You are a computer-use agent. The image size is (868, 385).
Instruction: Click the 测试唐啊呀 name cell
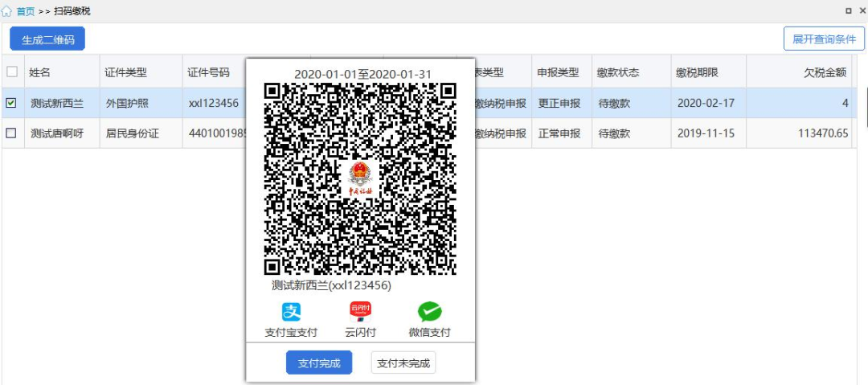(x=62, y=133)
